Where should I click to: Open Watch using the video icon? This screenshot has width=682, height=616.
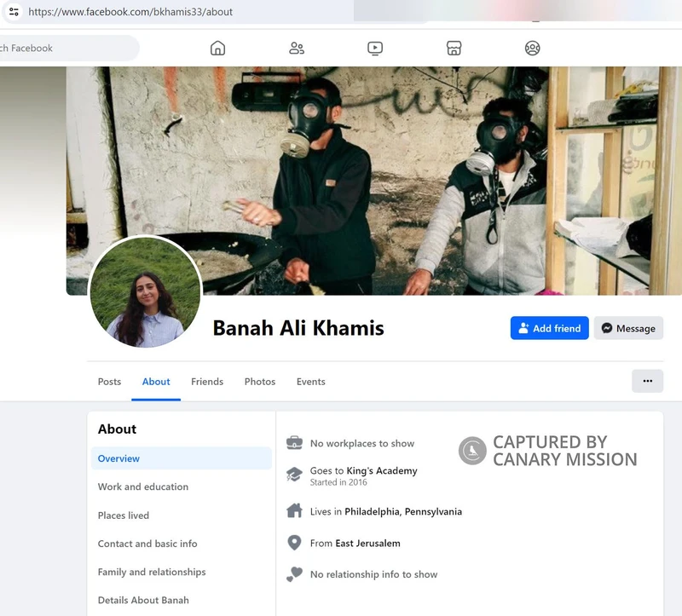(375, 49)
